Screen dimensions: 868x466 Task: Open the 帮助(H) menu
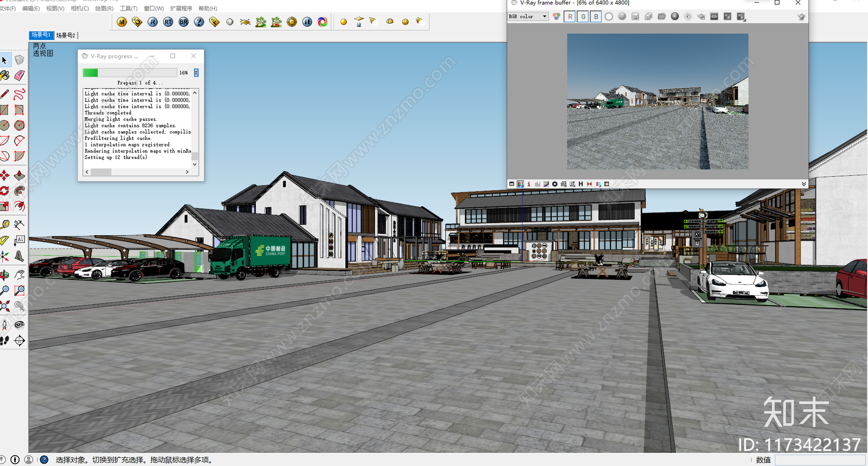point(208,8)
